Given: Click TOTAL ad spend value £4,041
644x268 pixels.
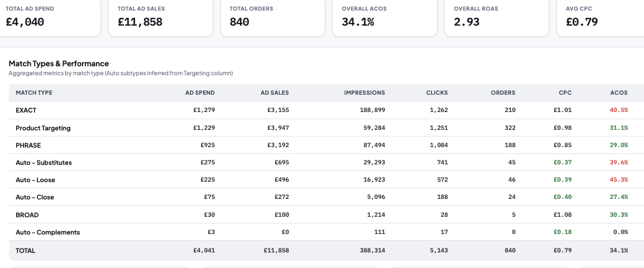Looking at the screenshot, I should tap(204, 250).
